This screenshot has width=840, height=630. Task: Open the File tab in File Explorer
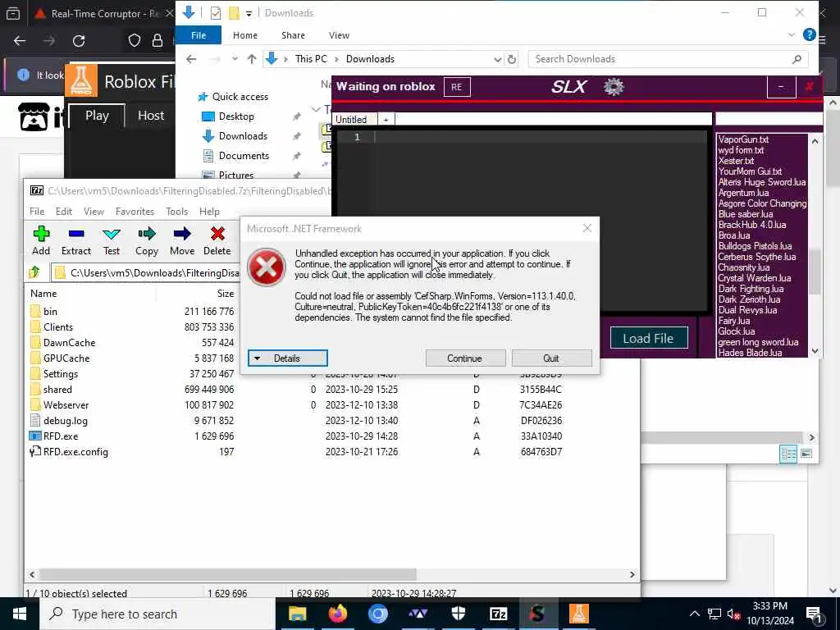coord(199,35)
